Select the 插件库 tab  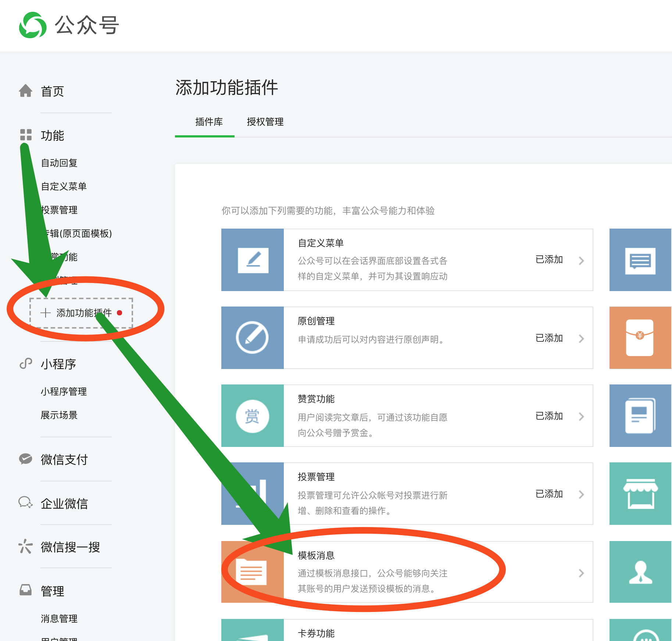click(x=209, y=122)
